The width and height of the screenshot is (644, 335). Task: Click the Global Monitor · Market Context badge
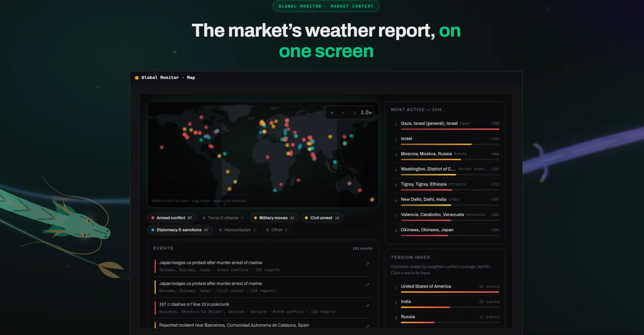pyautogui.click(x=326, y=6)
